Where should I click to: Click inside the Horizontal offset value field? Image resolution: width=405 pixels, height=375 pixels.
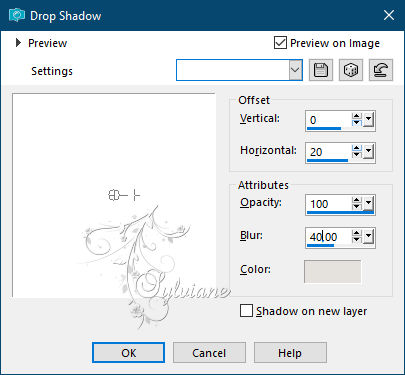(328, 152)
